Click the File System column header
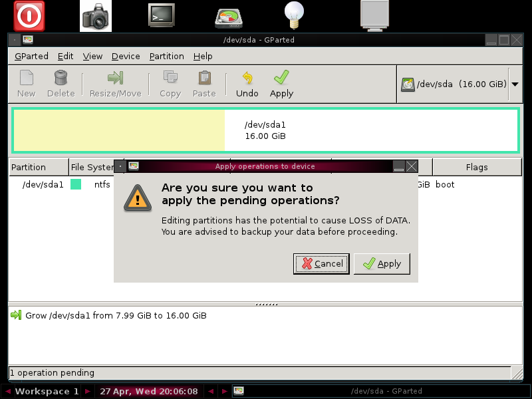 pos(92,168)
